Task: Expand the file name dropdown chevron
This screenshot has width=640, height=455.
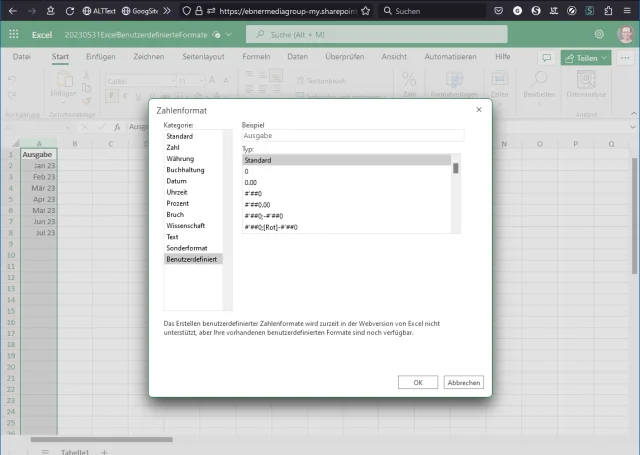Action: 230,34
